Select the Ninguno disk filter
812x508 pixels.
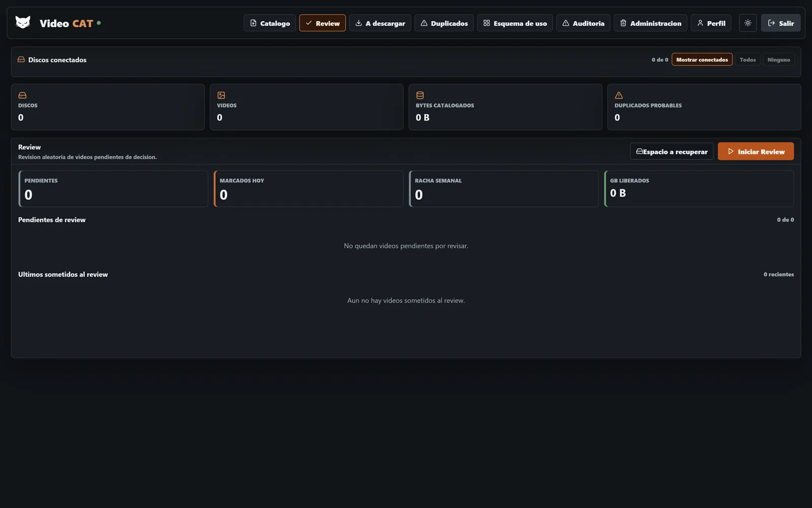coord(779,59)
